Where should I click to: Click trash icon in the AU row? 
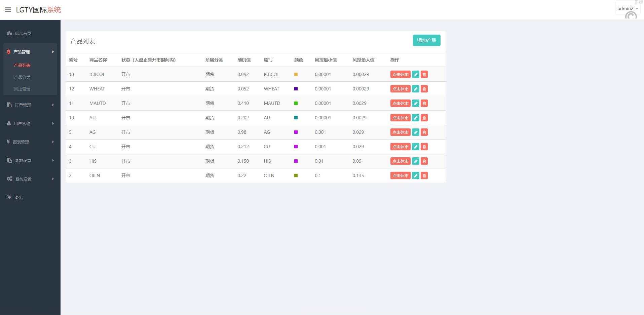tap(424, 118)
